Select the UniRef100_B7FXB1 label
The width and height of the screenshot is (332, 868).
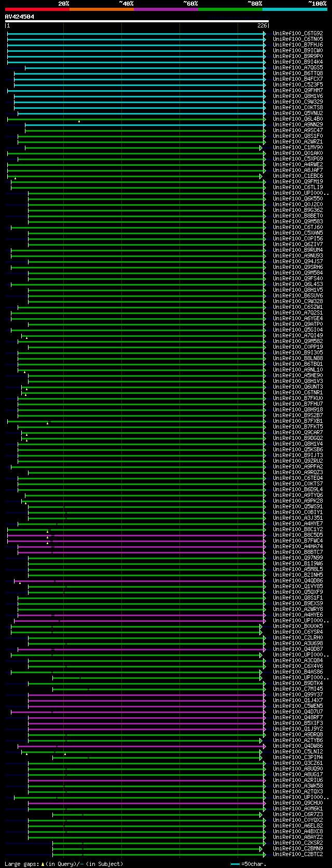pyautogui.click(x=298, y=421)
